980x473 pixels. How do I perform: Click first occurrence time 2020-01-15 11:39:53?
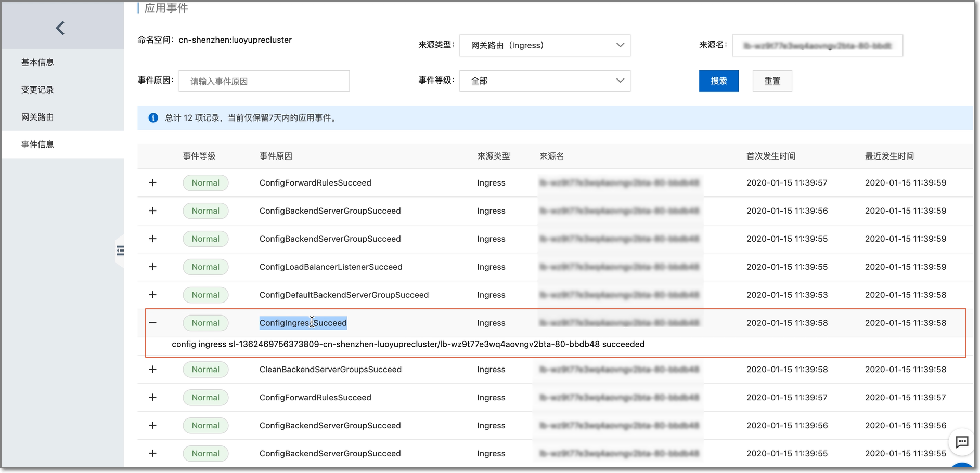pyautogui.click(x=787, y=295)
